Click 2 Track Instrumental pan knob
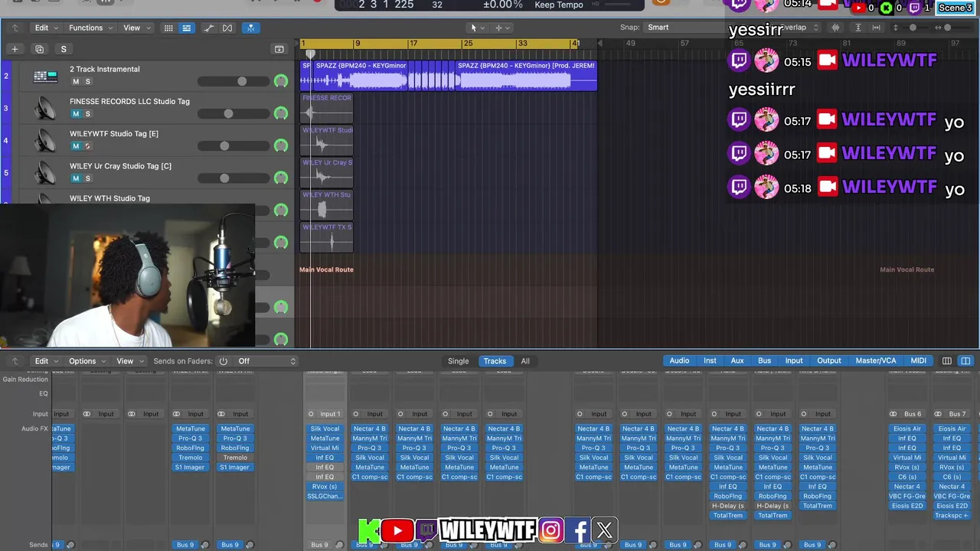 pyautogui.click(x=281, y=81)
